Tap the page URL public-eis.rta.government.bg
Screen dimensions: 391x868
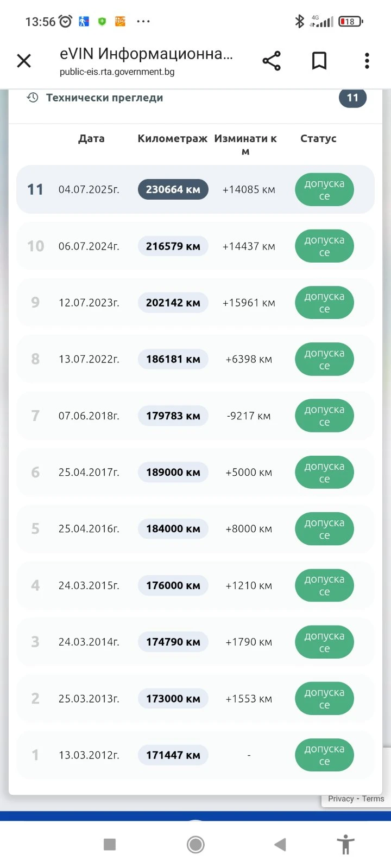(117, 72)
